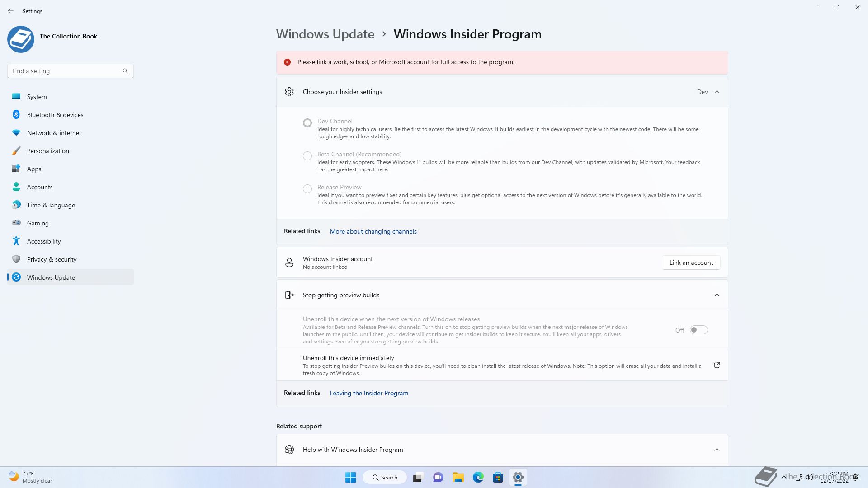
Task: Open Accessibility settings category
Action: tap(71, 241)
